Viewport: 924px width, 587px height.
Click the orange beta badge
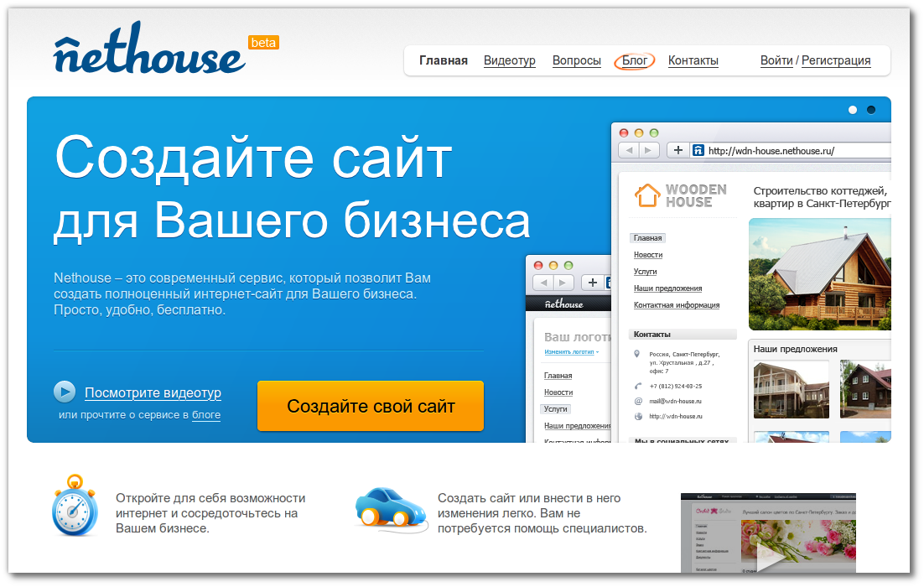click(263, 43)
